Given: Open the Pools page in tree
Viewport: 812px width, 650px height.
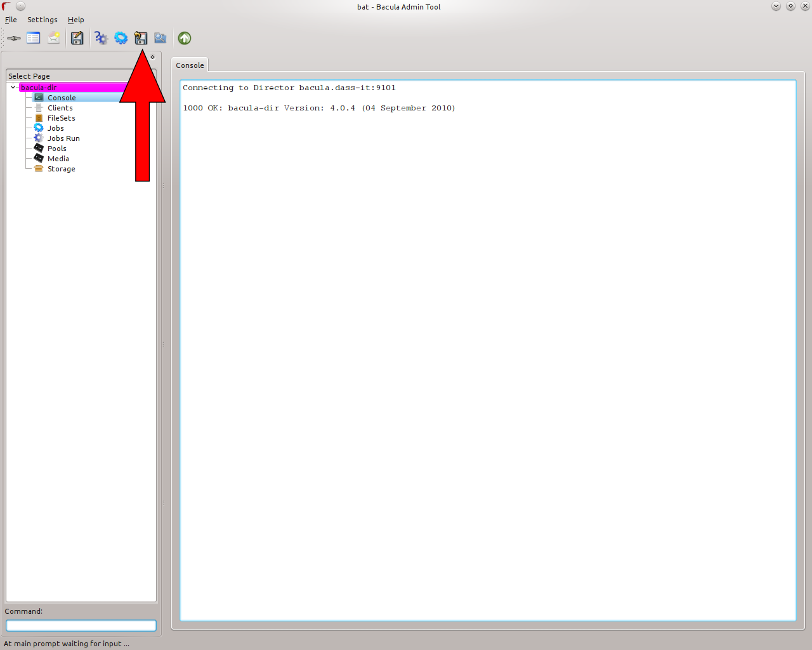Looking at the screenshot, I should pos(57,148).
